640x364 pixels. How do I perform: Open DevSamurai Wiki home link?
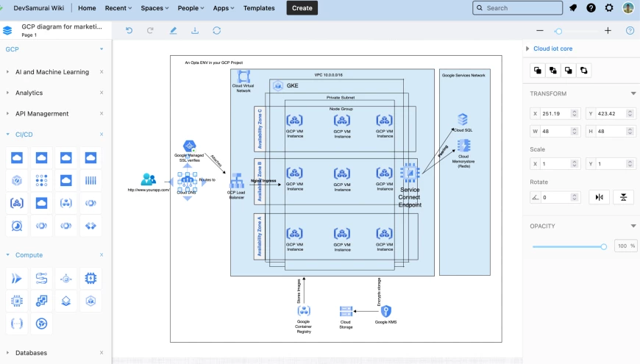coord(39,8)
